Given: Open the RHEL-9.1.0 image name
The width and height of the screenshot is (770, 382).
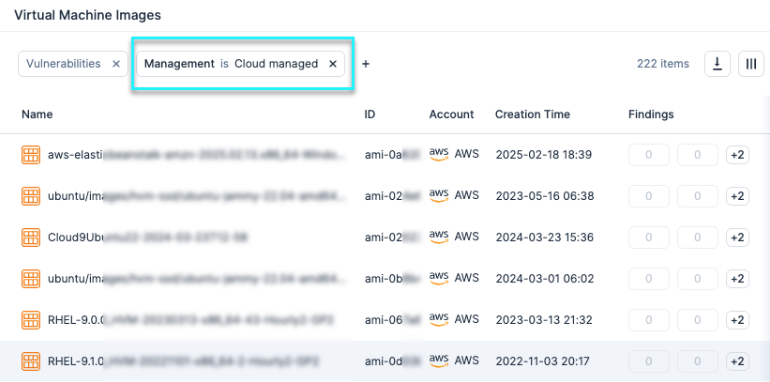Looking at the screenshot, I should [x=184, y=361].
